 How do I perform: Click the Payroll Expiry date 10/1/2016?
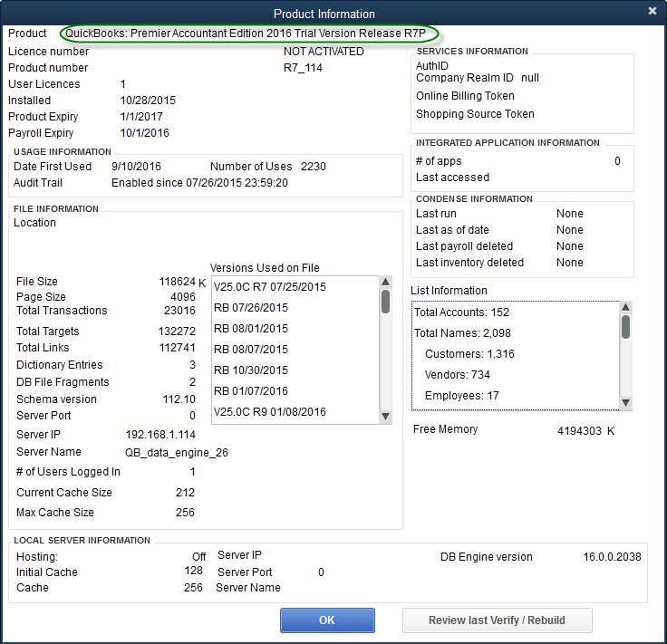[145, 133]
